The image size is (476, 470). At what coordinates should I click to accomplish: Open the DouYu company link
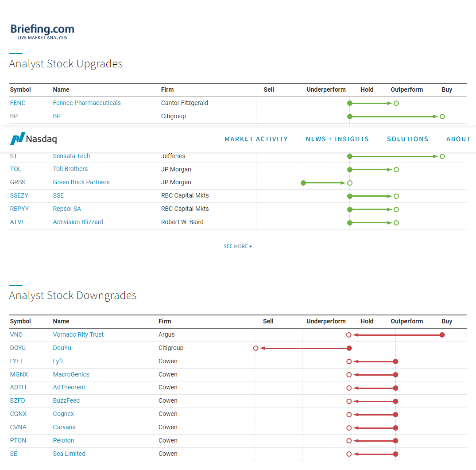tap(62, 348)
